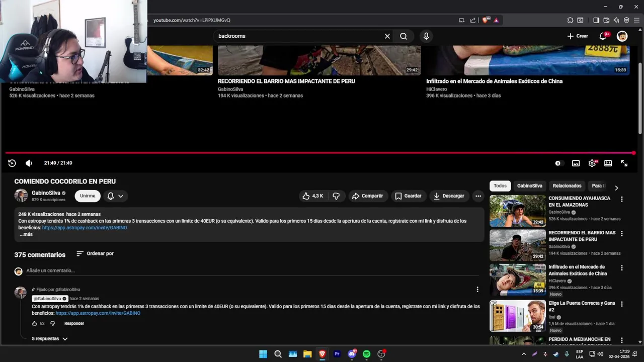
Task: Like the pinned comment
Action: 35,324
